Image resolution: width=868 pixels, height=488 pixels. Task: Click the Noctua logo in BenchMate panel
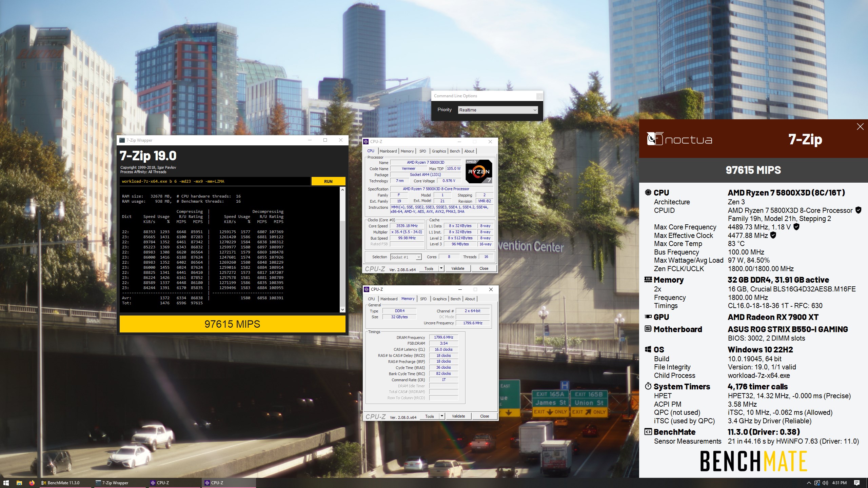click(x=679, y=139)
